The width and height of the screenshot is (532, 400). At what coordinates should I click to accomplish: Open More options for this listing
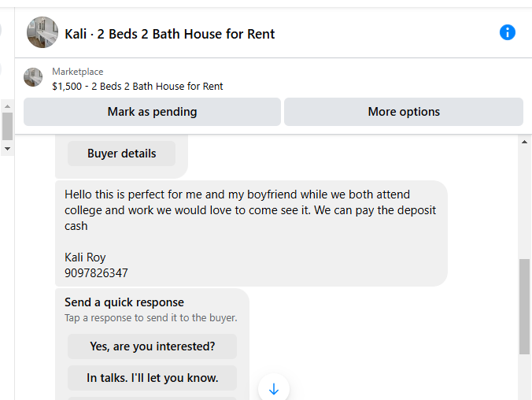[x=404, y=112]
